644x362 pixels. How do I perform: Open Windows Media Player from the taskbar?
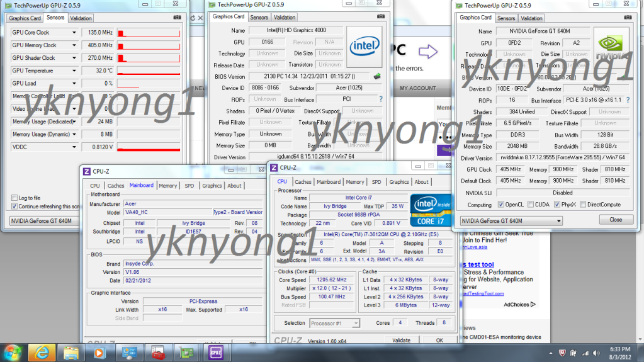click(x=99, y=353)
